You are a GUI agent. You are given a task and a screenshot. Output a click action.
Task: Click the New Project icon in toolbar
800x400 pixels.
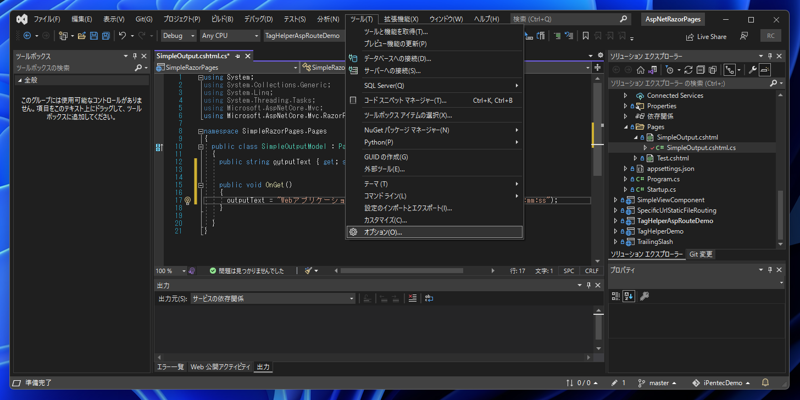coord(63,36)
